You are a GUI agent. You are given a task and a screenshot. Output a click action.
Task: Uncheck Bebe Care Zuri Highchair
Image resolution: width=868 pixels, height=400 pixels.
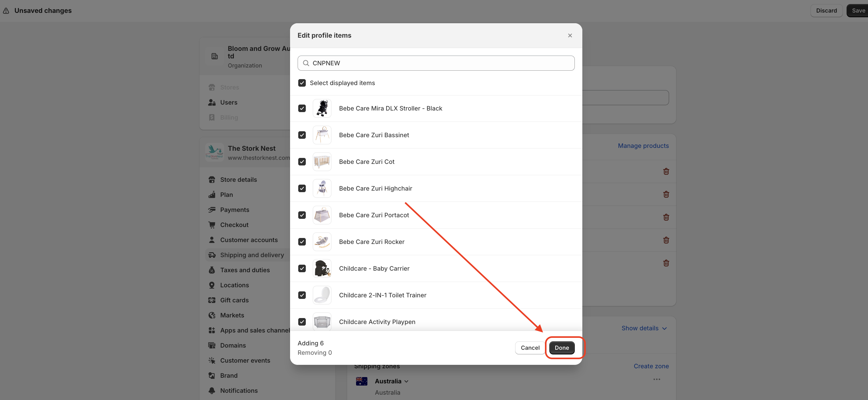pos(302,188)
